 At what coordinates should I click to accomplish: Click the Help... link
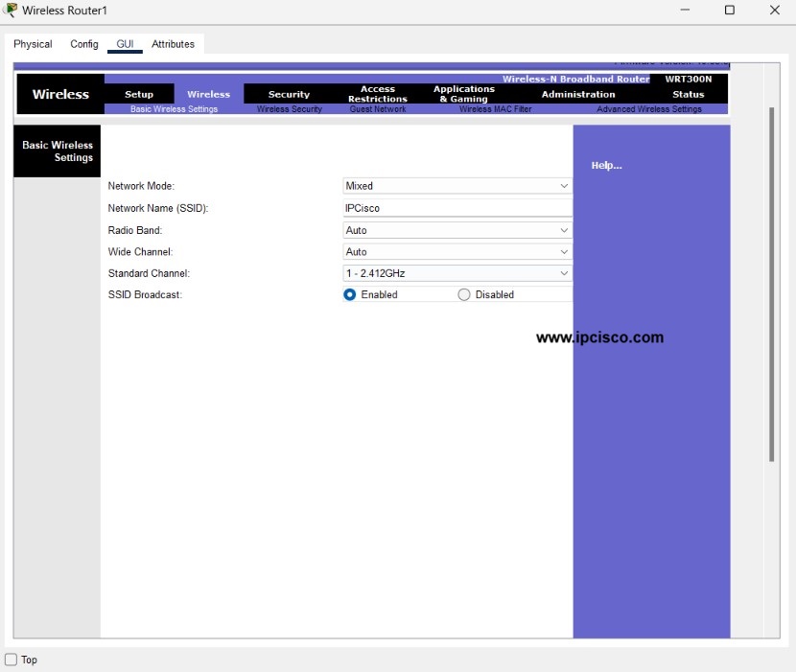click(x=606, y=166)
